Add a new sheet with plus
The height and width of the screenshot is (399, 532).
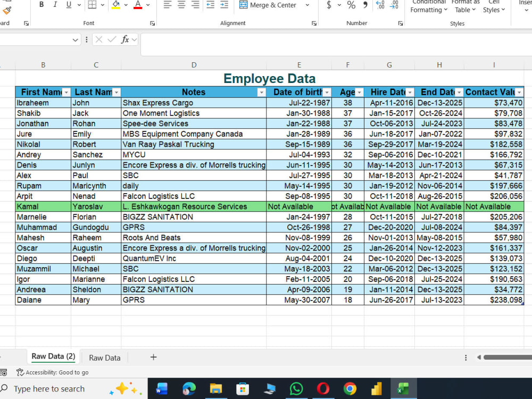[x=153, y=357]
